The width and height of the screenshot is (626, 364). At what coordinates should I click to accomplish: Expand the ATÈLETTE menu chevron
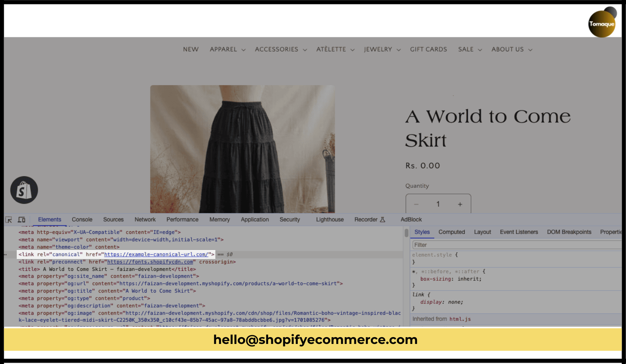pos(352,50)
